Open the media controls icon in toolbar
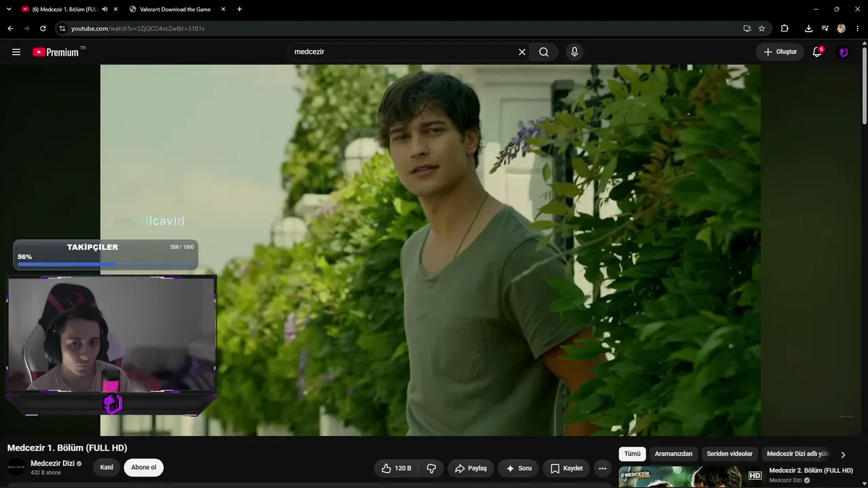 tap(825, 28)
